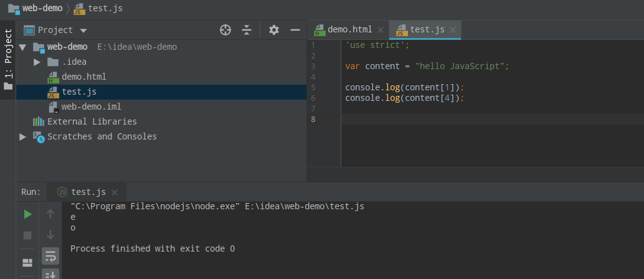Close the demo.html editor tab
Image resolution: width=644 pixels, height=279 pixels.
381,30
